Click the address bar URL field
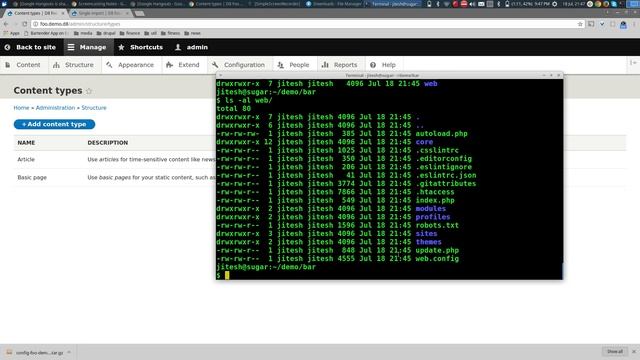The image size is (640, 360). 306,24
